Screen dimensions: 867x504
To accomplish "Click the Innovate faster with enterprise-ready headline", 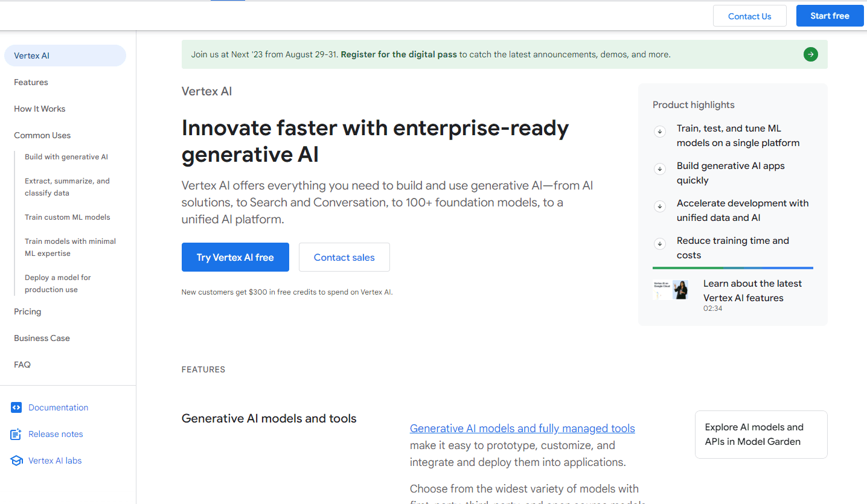I will [x=375, y=141].
